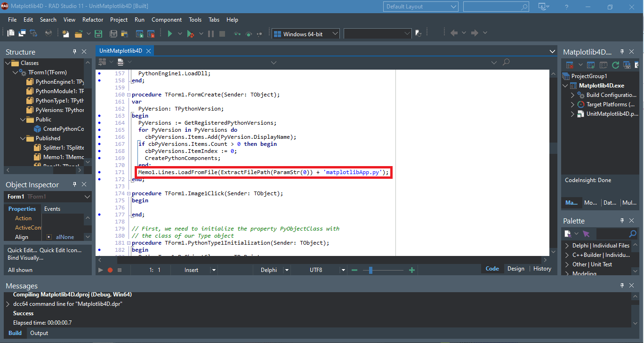This screenshot has width=644, height=343.
Task: Refresh the Project Manager view
Action: [x=616, y=64]
